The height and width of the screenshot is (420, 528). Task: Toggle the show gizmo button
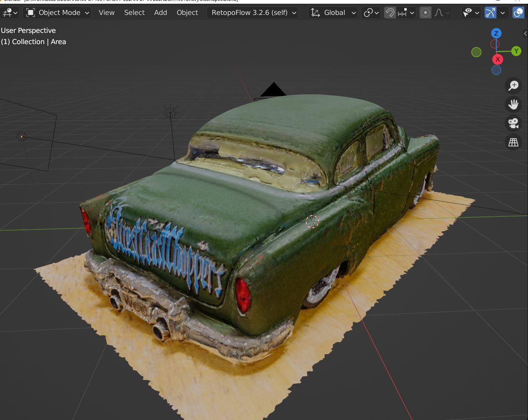[x=490, y=12]
